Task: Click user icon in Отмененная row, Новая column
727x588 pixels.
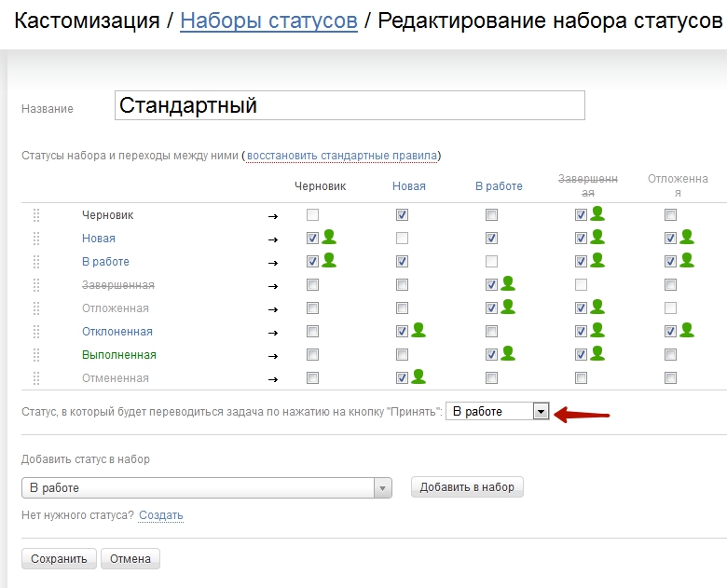Action: 418,377
